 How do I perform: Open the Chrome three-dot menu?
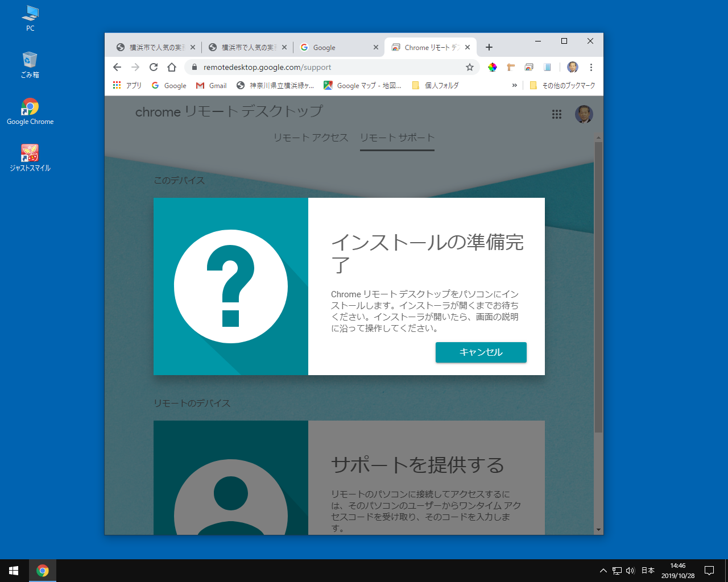tap(591, 67)
